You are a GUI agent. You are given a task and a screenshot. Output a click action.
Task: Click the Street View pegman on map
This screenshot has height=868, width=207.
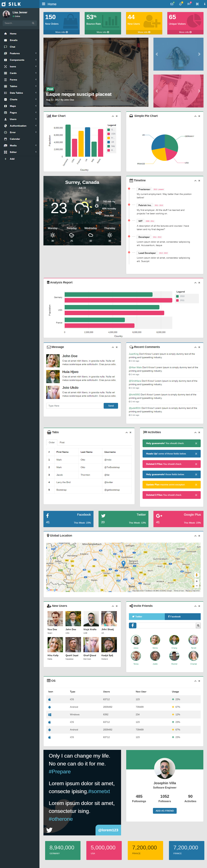197,575
